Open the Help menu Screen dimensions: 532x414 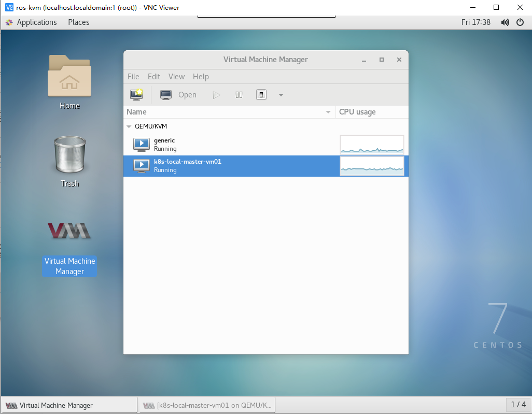point(201,77)
